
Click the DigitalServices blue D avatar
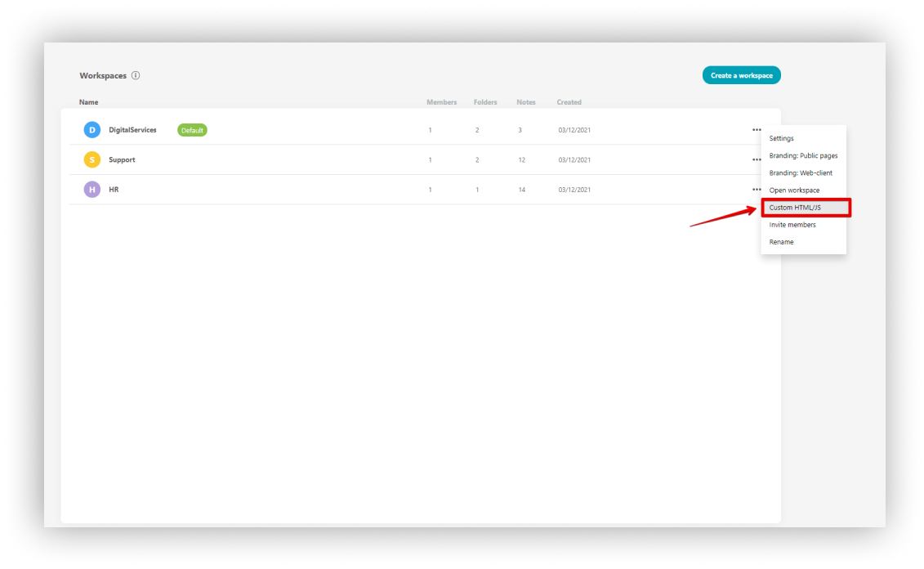92,130
